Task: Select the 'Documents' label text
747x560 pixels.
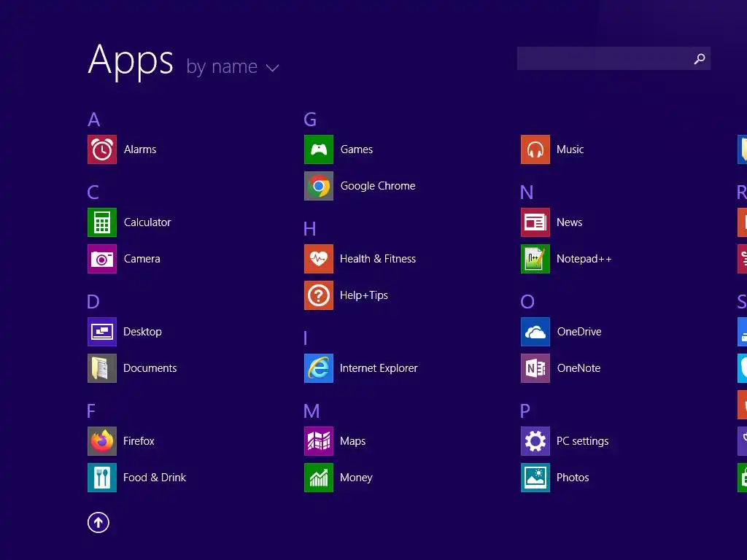Action: (150, 368)
